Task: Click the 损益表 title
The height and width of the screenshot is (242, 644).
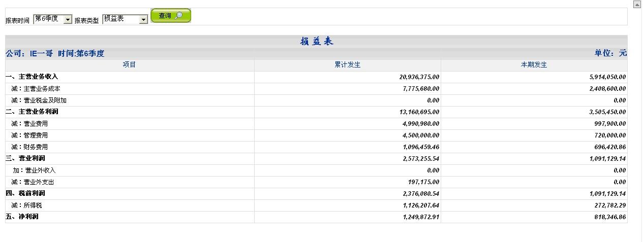Action: click(x=317, y=42)
